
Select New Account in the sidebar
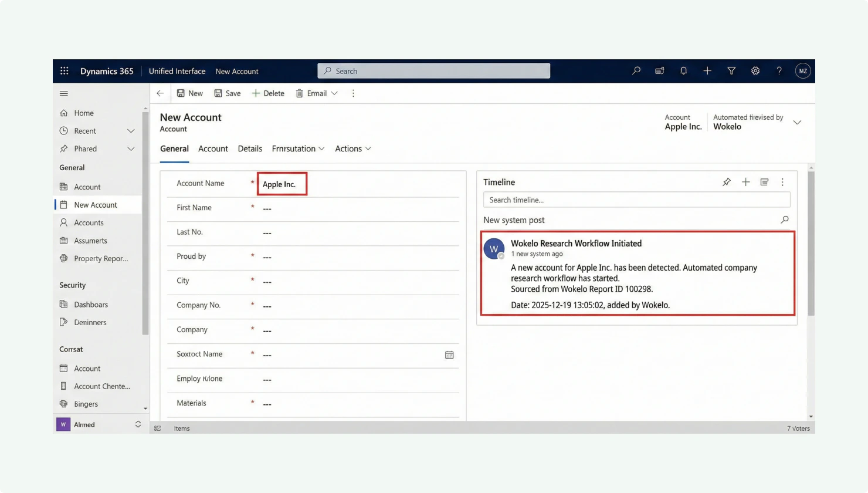click(x=98, y=205)
